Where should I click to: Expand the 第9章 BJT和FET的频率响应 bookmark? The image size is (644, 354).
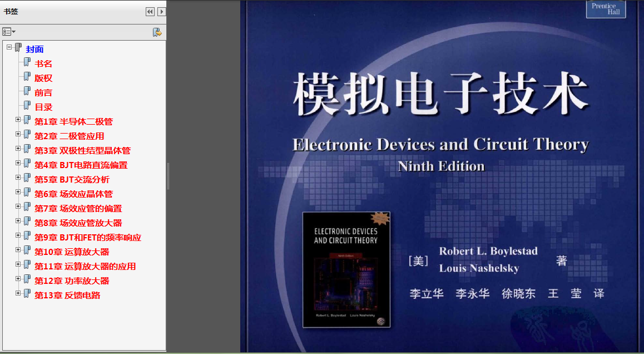point(18,235)
